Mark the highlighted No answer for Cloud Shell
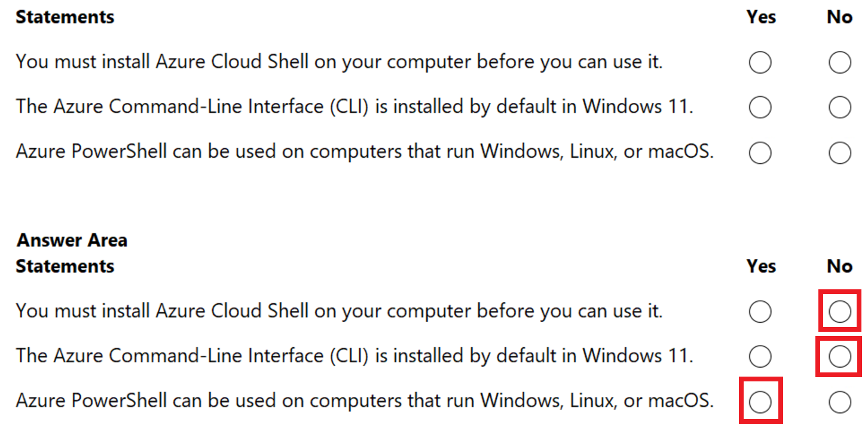This screenshot has width=868, height=431. tap(839, 311)
